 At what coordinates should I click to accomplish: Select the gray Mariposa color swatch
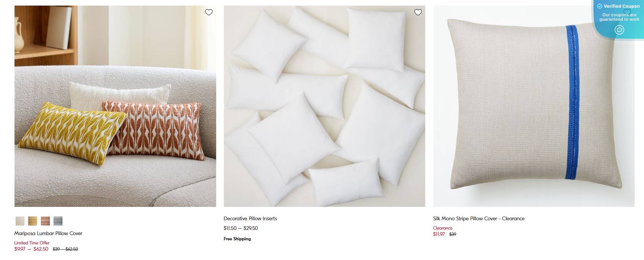58,221
